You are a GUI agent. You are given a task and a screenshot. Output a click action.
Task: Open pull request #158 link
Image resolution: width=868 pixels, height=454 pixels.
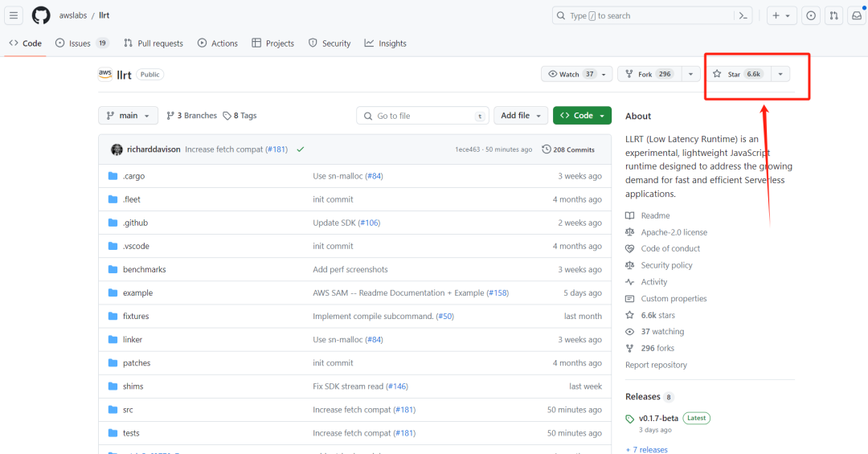(498, 292)
